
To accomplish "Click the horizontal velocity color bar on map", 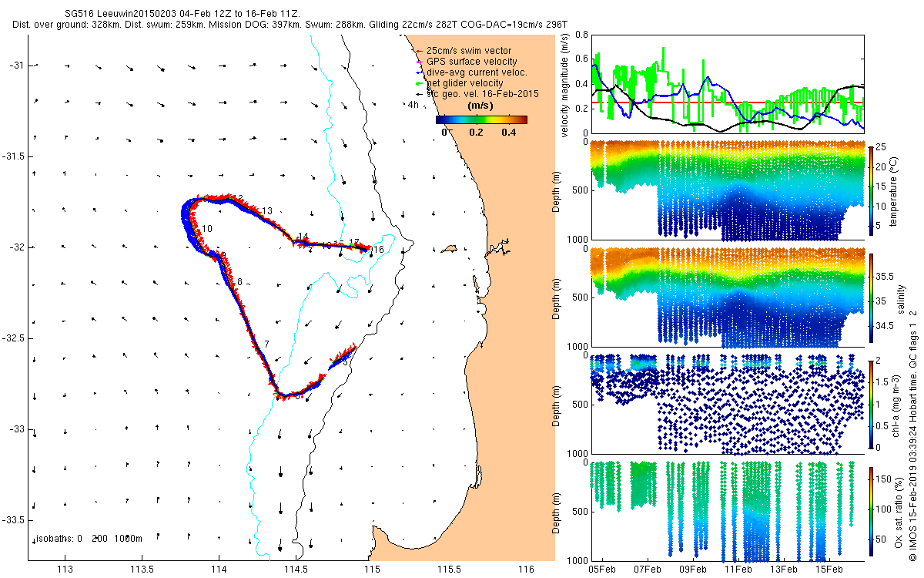I will pos(481,119).
